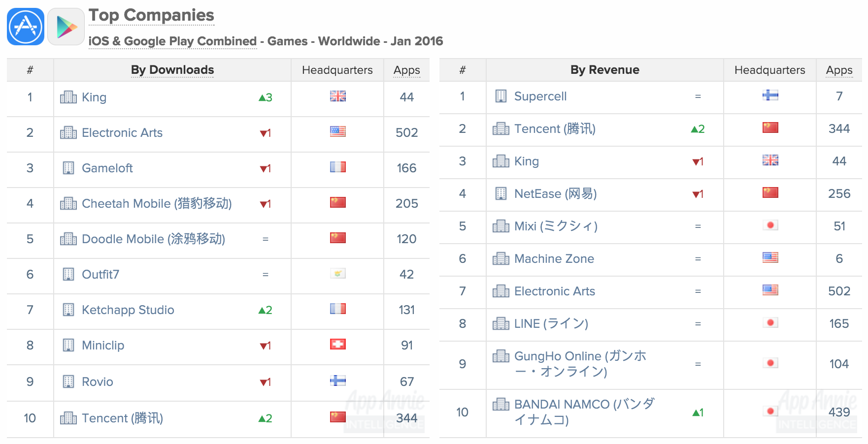Open the Top Companies heading link
868x444 pixels.
(151, 15)
